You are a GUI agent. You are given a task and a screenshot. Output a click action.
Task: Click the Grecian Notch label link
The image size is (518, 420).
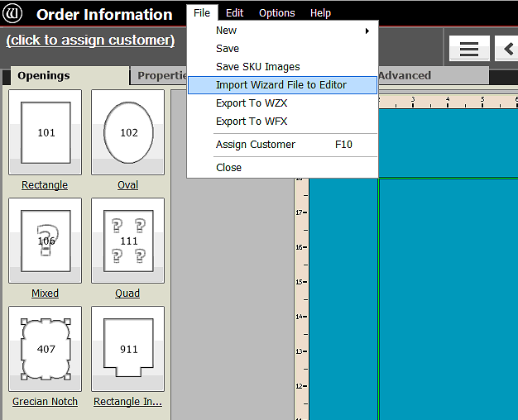point(46,402)
